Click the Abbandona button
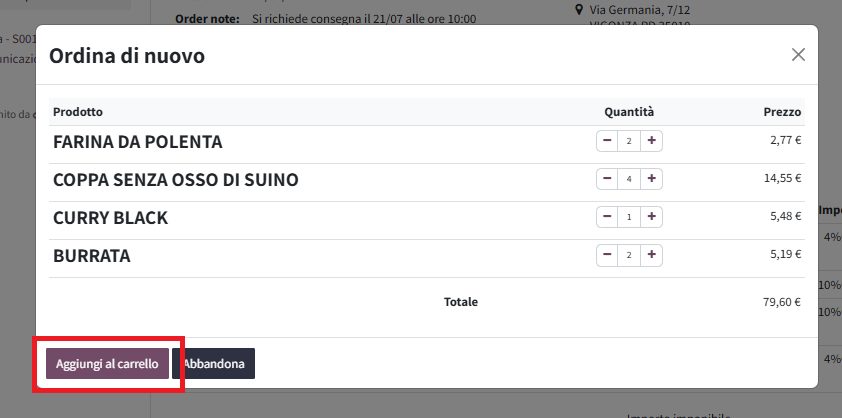The height and width of the screenshot is (418, 842). click(213, 364)
